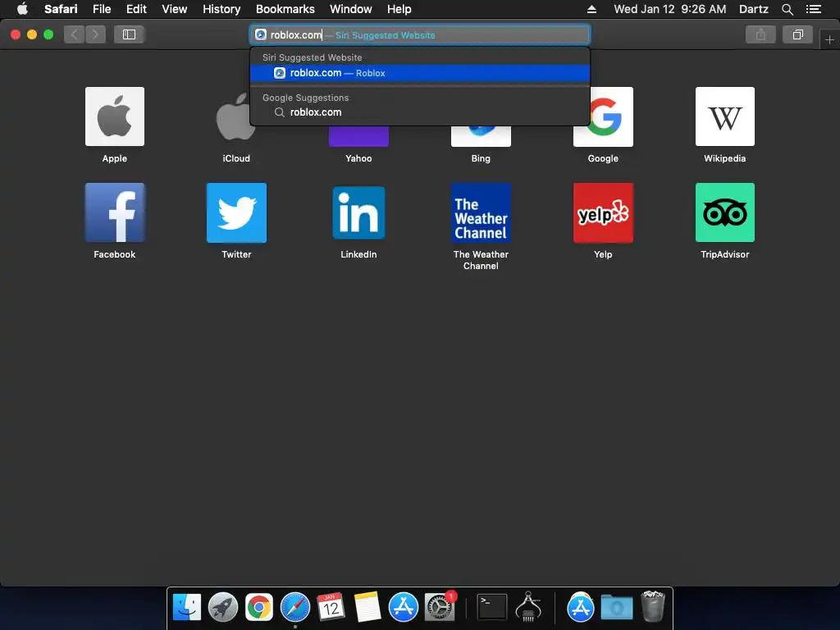This screenshot has width=840, height=630.
Task: Open Spotlight search magnifier icon
Action: coord(787,9)
